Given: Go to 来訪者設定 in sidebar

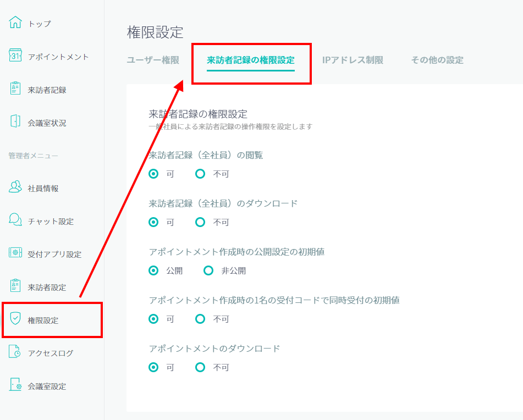Looking at the screenshot, I should (x=47, y=287).
